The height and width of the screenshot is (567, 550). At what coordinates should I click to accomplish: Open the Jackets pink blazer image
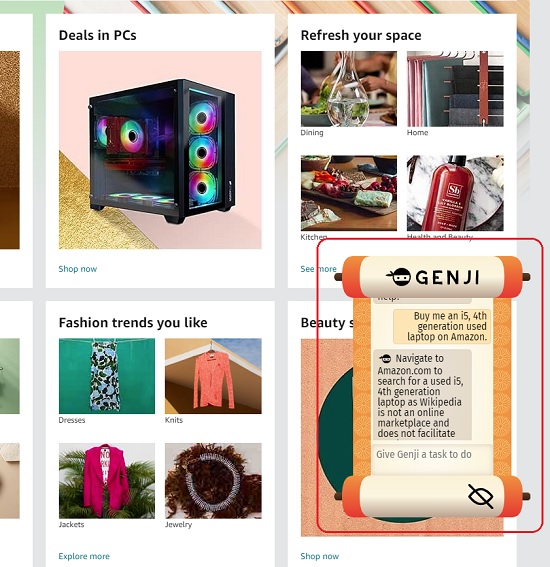107,481
